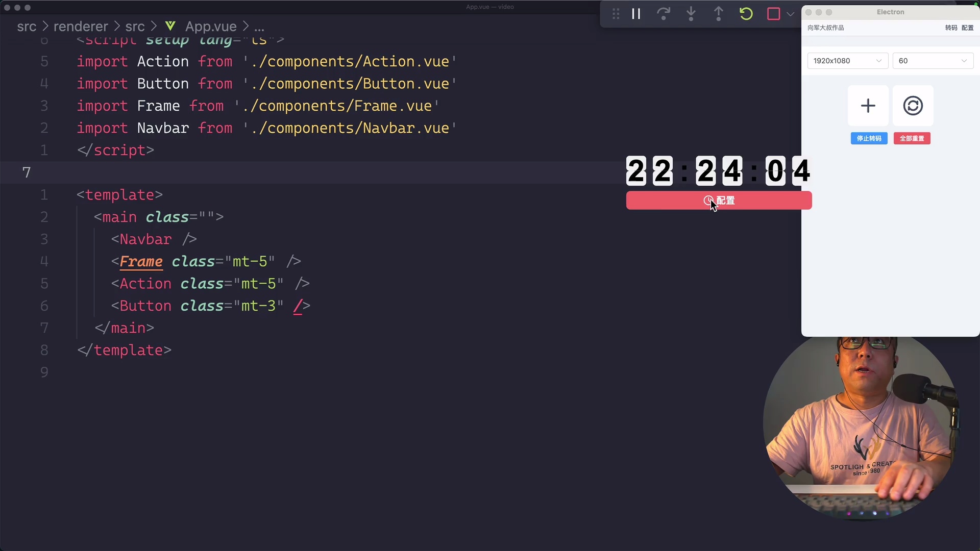
Task: Click the plus icon to add a video
Action: click(x=868, y=106)
